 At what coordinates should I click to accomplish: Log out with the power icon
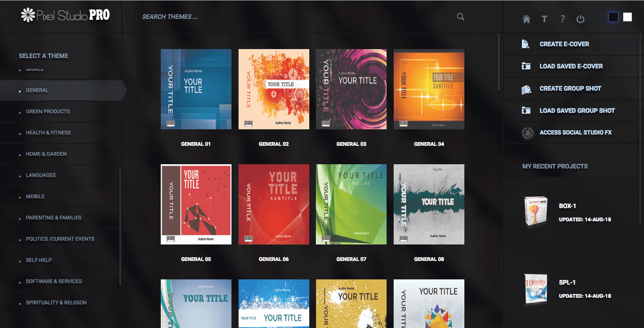click(580, 19)
